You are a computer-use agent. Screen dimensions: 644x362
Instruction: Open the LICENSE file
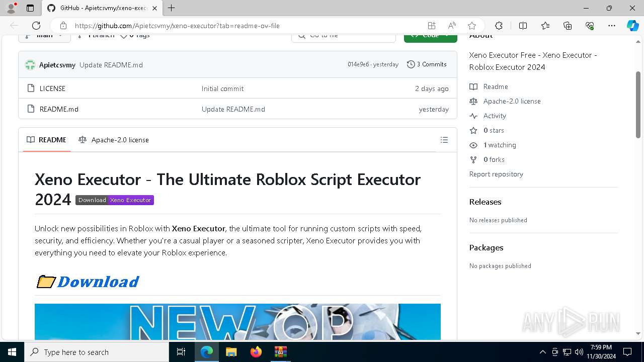[52, 88]
